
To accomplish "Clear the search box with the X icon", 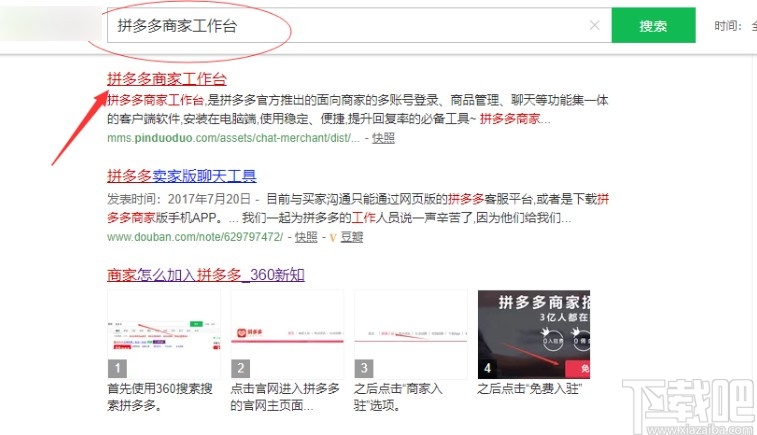I will (594, 25).
